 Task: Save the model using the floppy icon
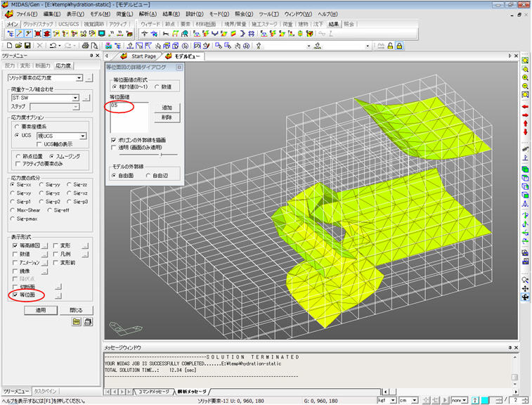tap(27, 46)
